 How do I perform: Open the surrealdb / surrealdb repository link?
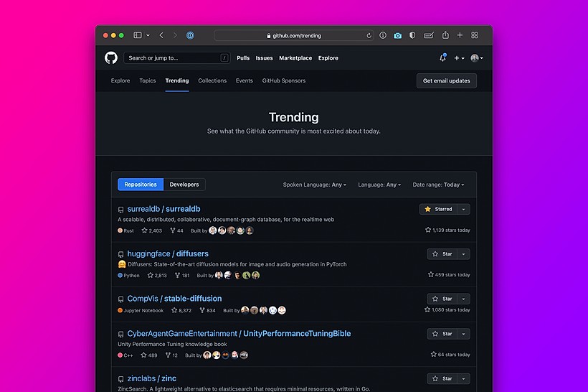(x=163, y=209)
